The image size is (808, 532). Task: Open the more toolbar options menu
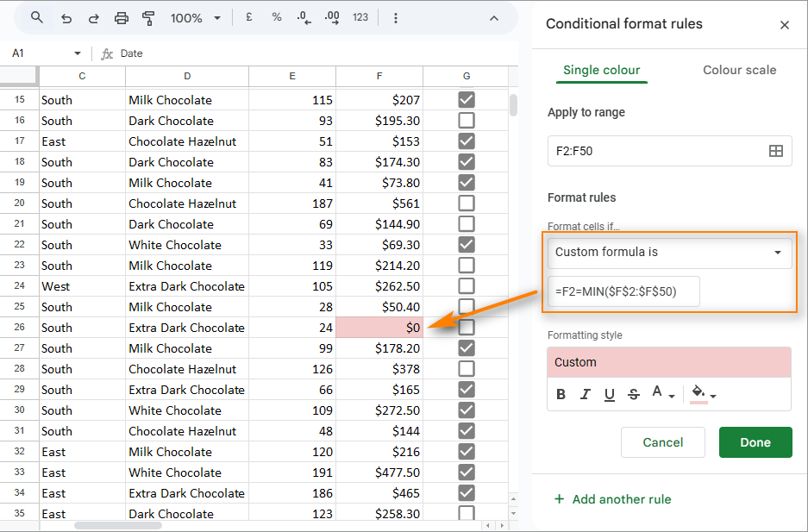tap(395, 17)
